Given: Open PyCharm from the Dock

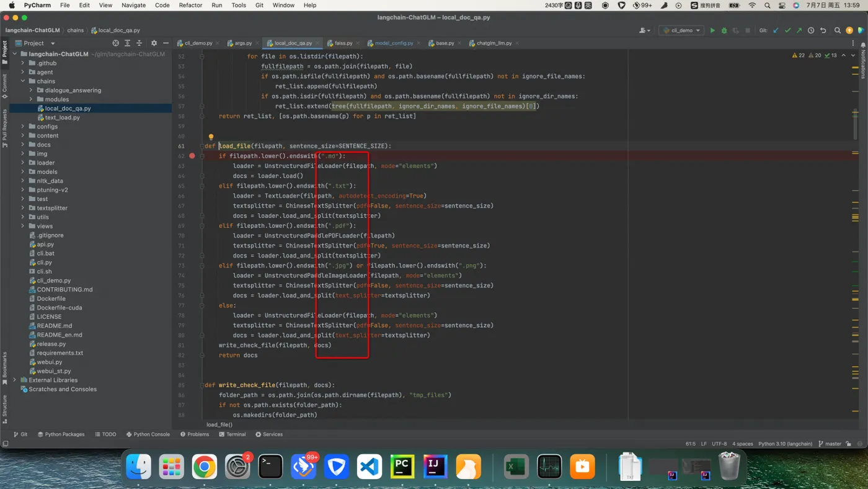Looking at the screenshot, I should [x=402, y=467].
